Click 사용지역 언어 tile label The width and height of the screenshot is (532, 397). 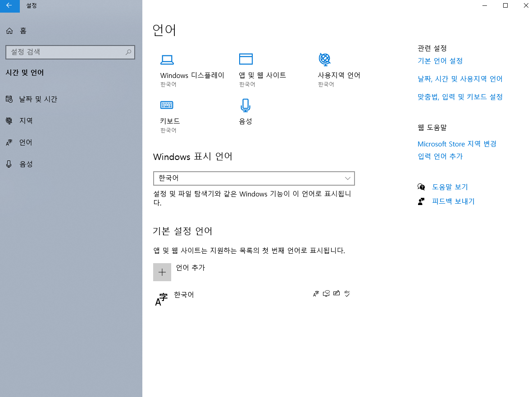click(x=339, y=75)
